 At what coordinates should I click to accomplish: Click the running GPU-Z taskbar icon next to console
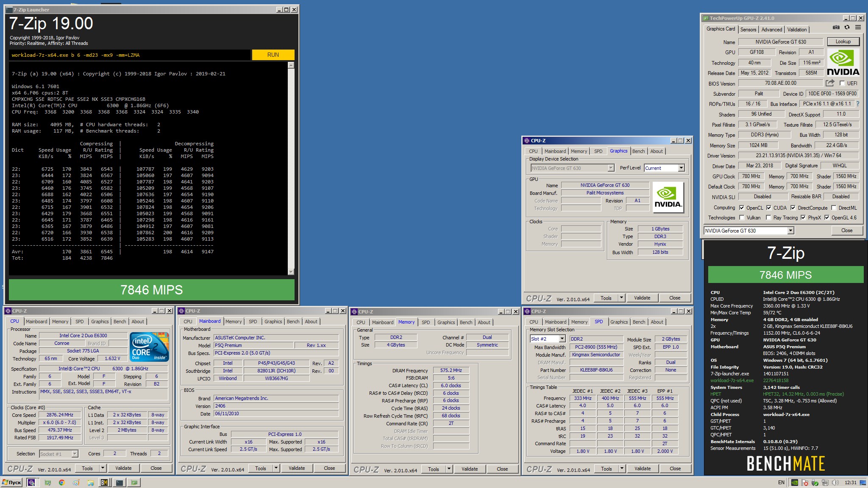coord(134,482)
